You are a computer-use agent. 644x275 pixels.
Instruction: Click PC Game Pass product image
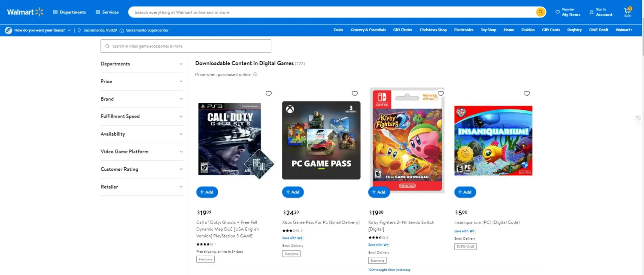[321, 140]
